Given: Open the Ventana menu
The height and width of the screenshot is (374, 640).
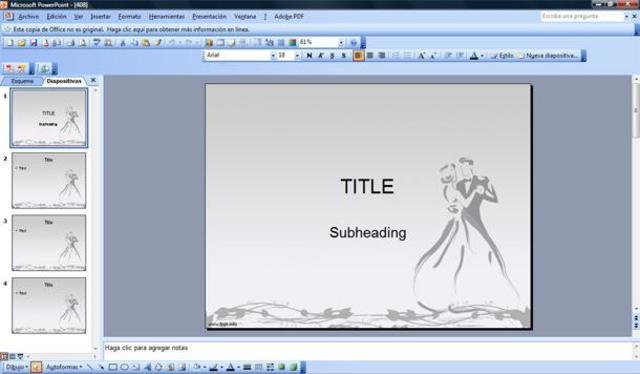Looking at the screenshot, I should pyautogui.click(x=245, y=17).
